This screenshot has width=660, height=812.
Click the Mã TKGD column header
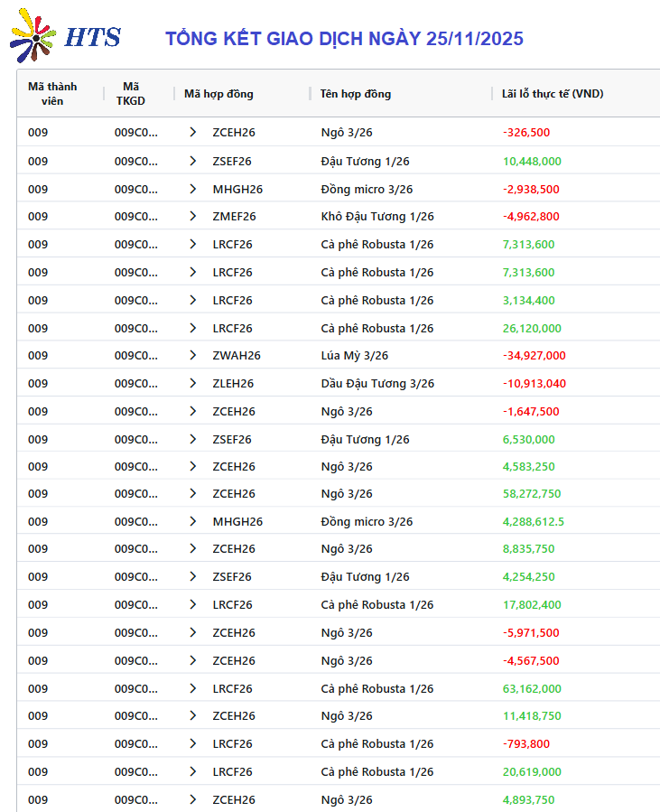tap(130, 94)
